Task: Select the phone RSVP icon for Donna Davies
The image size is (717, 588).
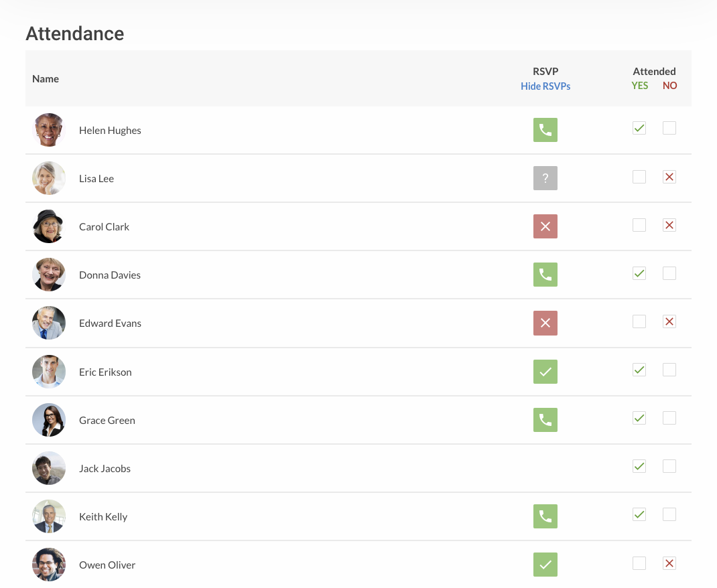Action: tap(545, 275)
